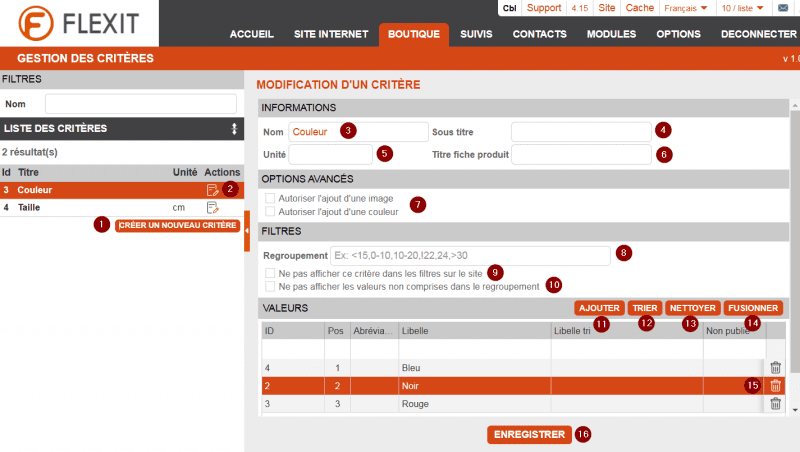Click the edit icon for Couleur criterion
The height and width of the screenshot is (452, 800).
[x=212, y=190]
